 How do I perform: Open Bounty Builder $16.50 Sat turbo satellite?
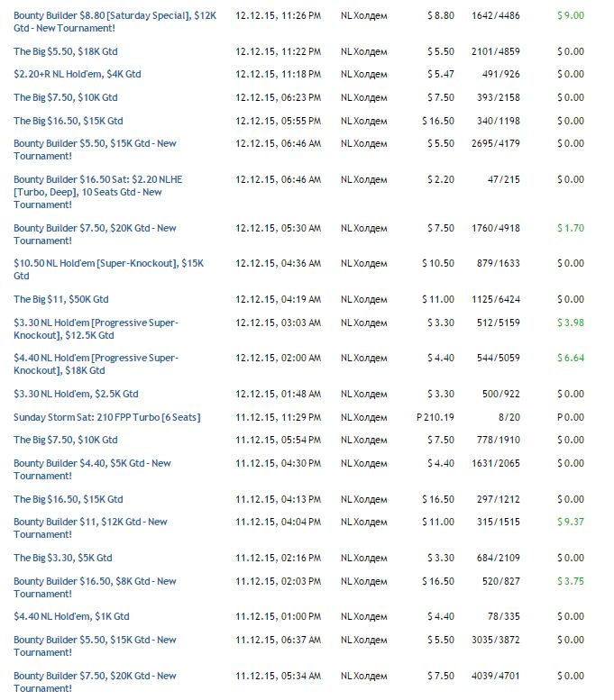click(97, 179)
